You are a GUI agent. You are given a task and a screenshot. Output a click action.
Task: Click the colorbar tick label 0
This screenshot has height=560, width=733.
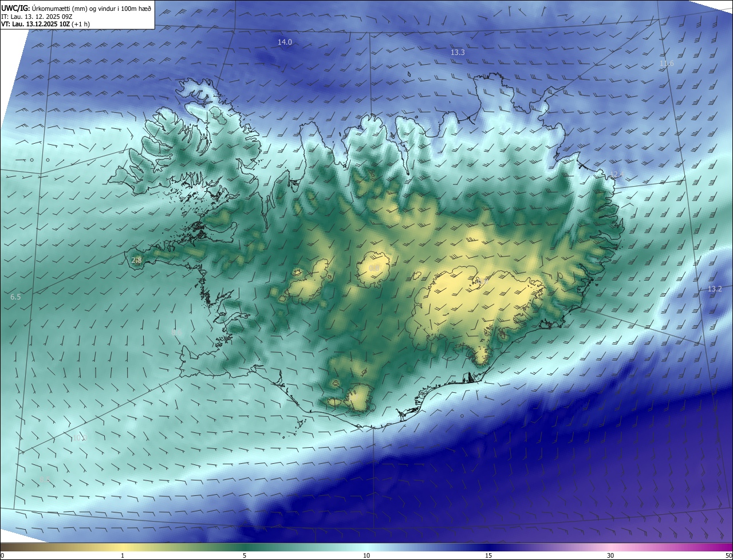click(2, 555)
